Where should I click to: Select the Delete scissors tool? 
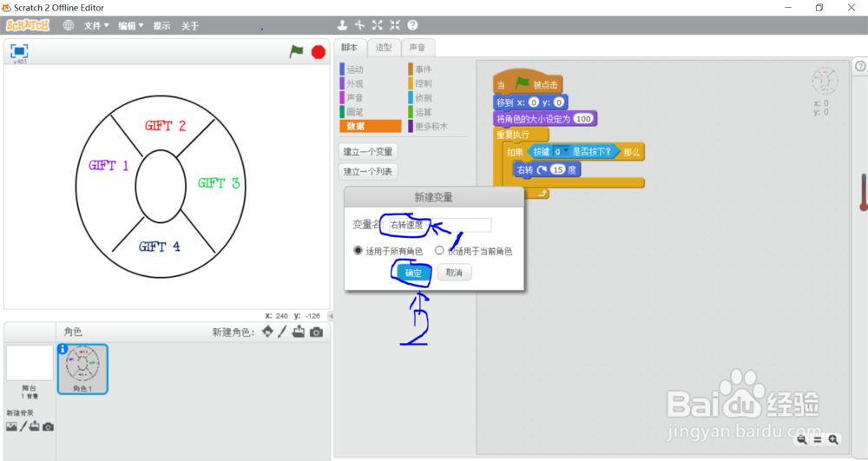(x=360, y=25)
